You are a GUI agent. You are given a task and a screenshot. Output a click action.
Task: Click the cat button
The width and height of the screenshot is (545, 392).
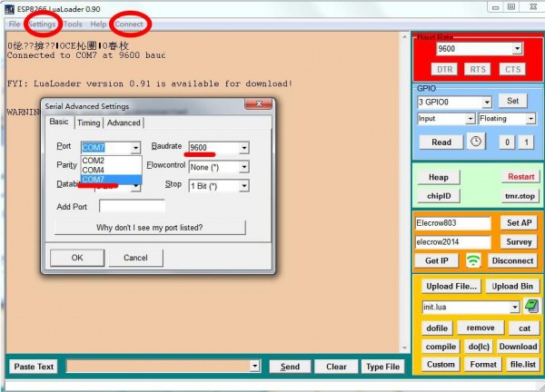click(x=524, y=328)
